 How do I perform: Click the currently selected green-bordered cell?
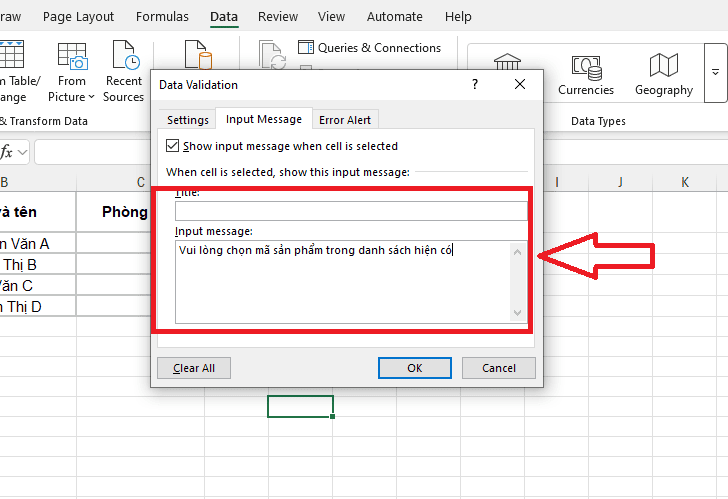(300, 406)
